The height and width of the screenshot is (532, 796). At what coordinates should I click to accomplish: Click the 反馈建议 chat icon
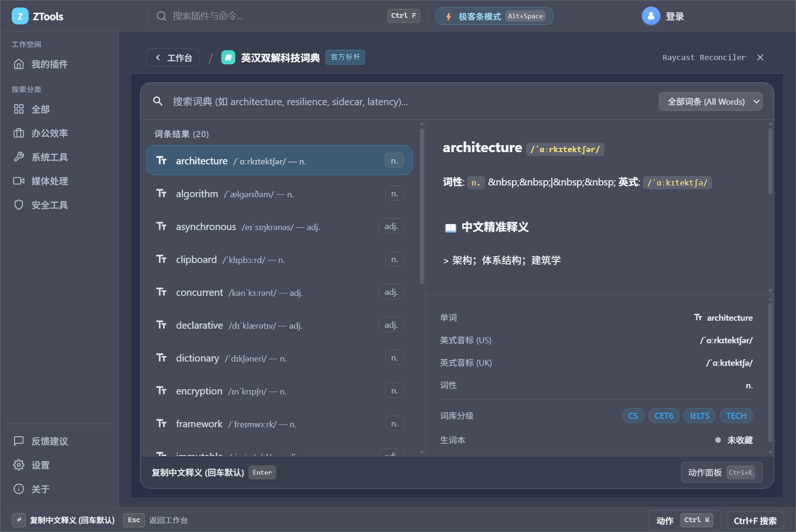pos(19,441)
